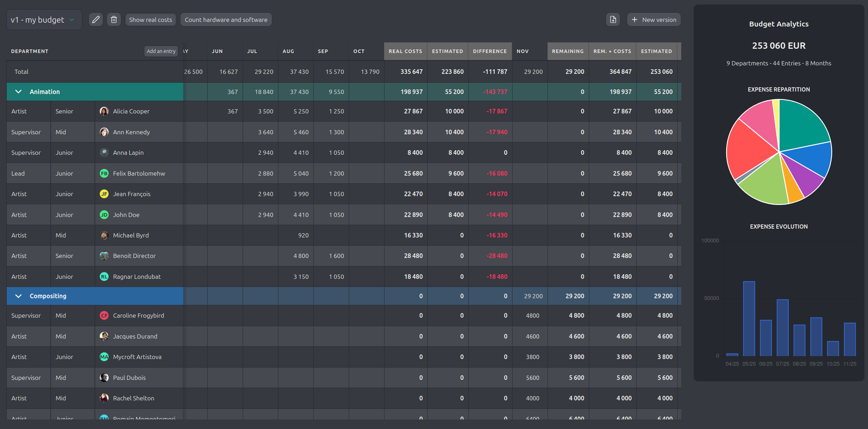868x429 pixels.
Task: Click Jean François's JF avatar
Action: (104, 194)
